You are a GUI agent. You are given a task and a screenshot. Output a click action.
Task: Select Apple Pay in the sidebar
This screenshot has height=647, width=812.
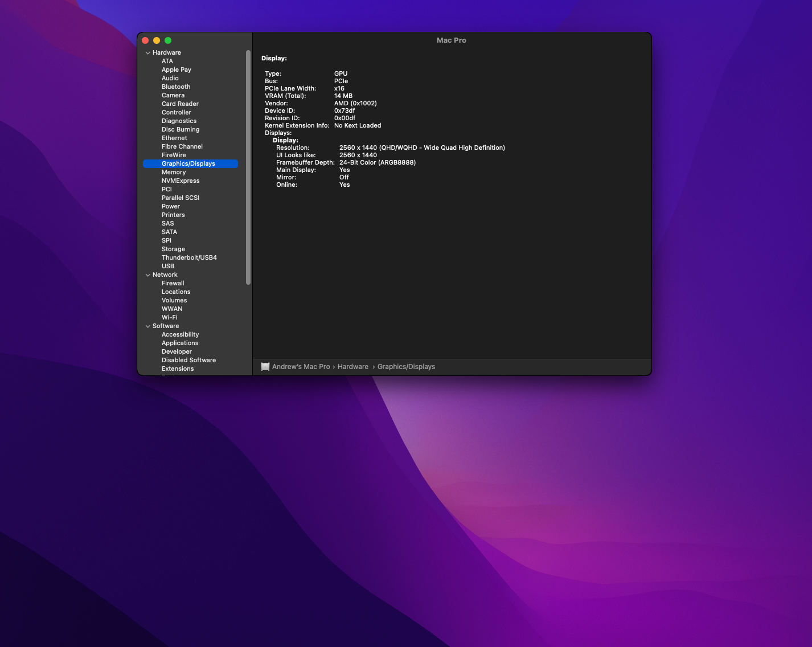point(177,70)
